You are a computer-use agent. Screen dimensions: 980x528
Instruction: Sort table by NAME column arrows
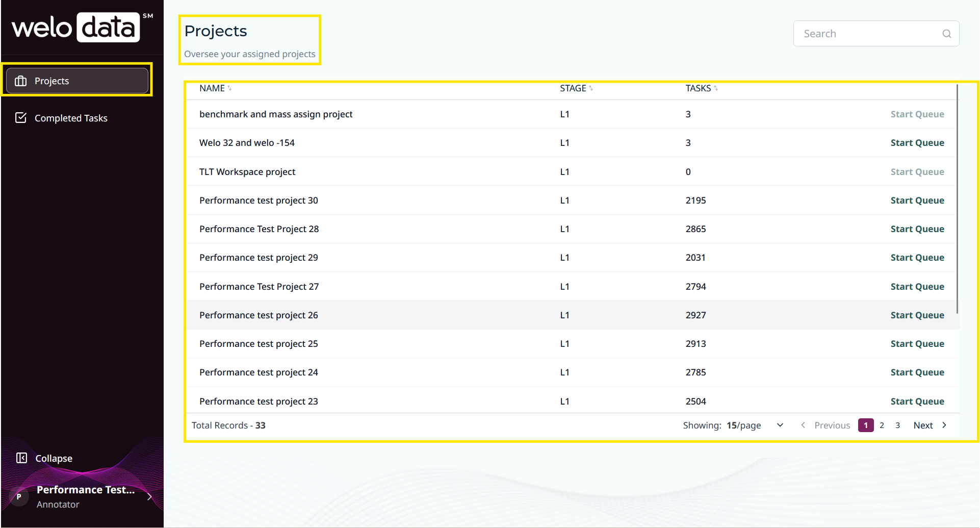click(x=229, y=88)
